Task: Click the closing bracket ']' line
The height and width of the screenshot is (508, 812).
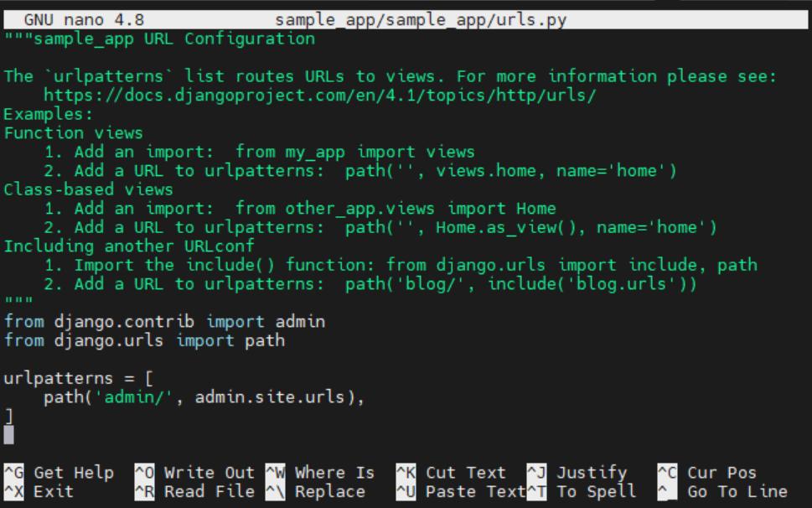Action: point(9,417)
